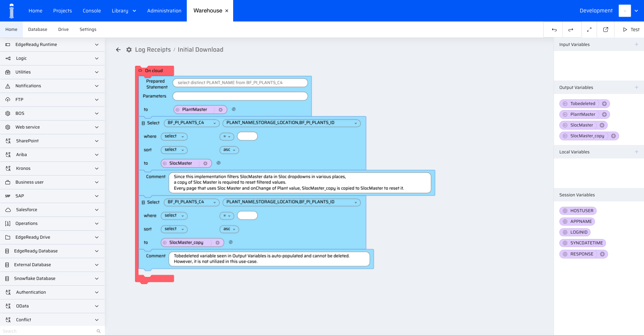Click plus on Tobedeleted output variable

pyautogui.click(x=604, y=104)
